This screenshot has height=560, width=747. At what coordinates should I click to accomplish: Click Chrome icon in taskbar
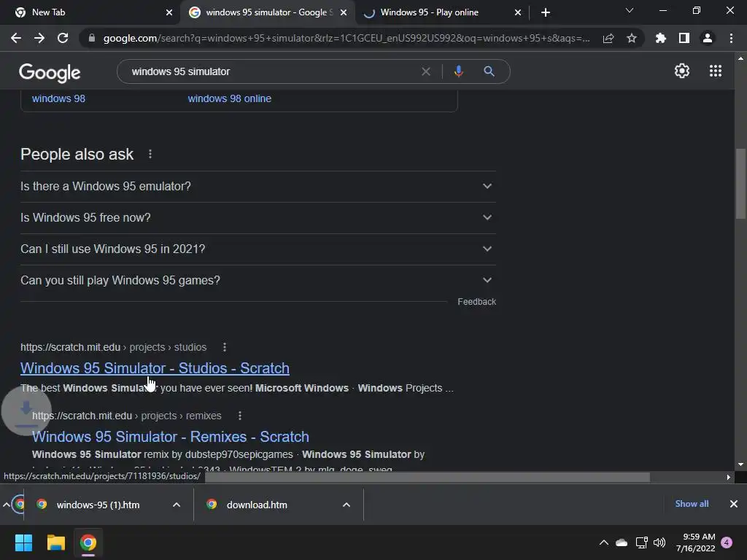(88, 542)
